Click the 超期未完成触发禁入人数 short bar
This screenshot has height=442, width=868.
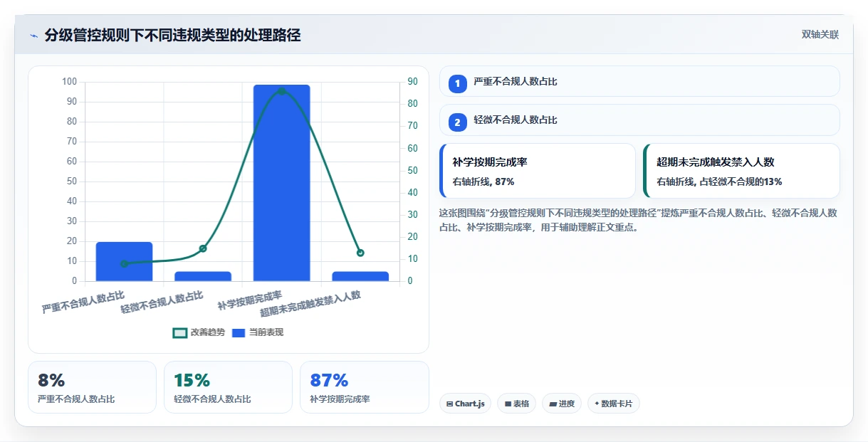[x=360, y=276]
